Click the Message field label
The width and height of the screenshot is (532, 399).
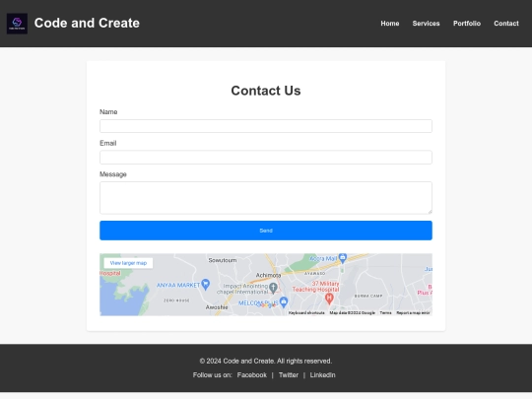pos(113,174)
